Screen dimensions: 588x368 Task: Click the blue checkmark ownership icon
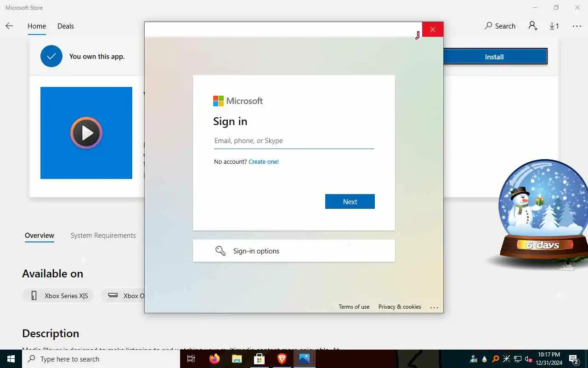pos(51,56)
